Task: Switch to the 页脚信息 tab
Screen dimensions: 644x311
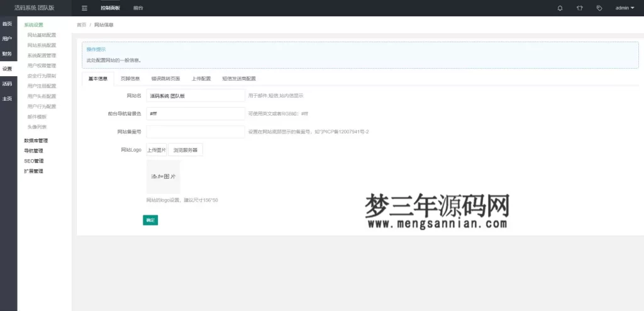Action: click(130, 79)
